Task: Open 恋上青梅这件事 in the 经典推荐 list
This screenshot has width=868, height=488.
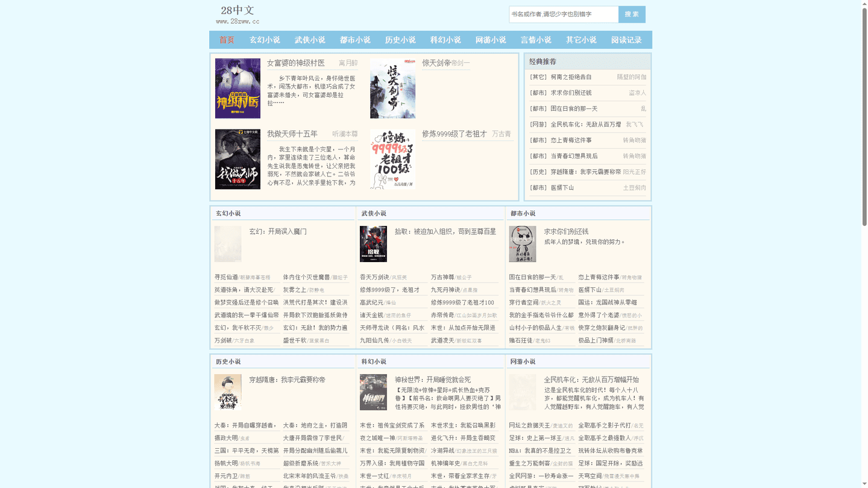Action: pyautogui.click(x=571, y=140)
